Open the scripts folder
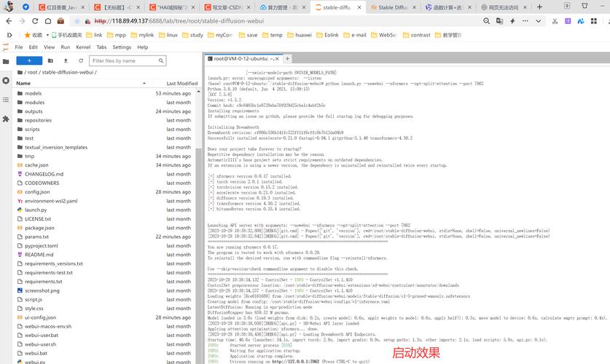Image resolution: width=610 pixels, height=364 pixels. tap(32, 129)
